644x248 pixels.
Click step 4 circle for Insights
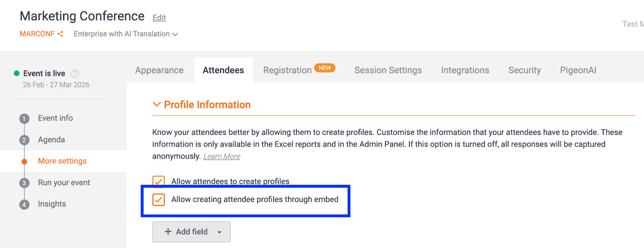tap(24, 205)
